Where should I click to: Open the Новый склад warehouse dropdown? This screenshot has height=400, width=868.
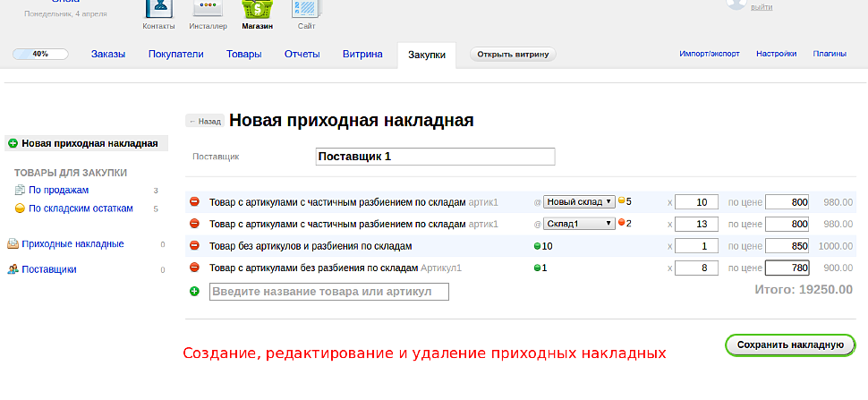click(x=579, y=202)
